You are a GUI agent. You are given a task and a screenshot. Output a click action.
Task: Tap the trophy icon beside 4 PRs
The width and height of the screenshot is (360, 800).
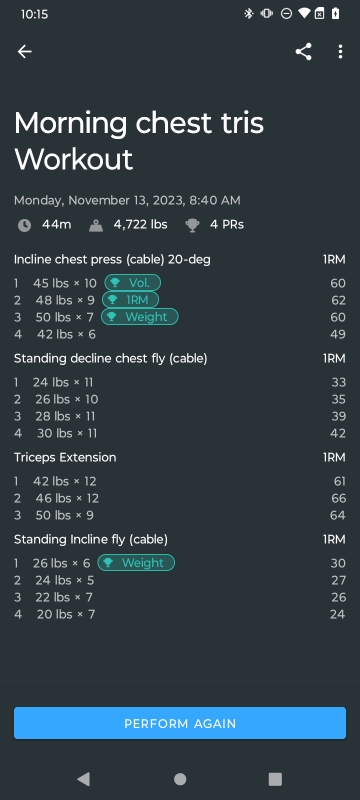click(x=192, y=225)
